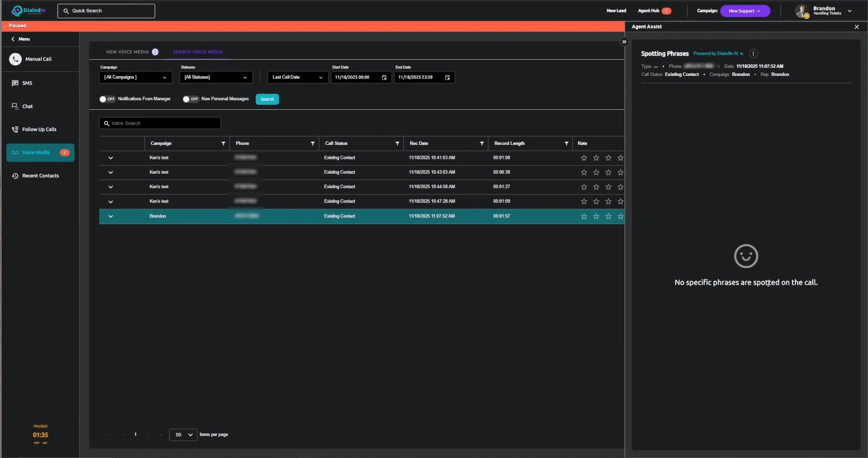This screenshot has height=458, width=868.
Task: Open the All Statuses dropdown
Action: point(216,78)
